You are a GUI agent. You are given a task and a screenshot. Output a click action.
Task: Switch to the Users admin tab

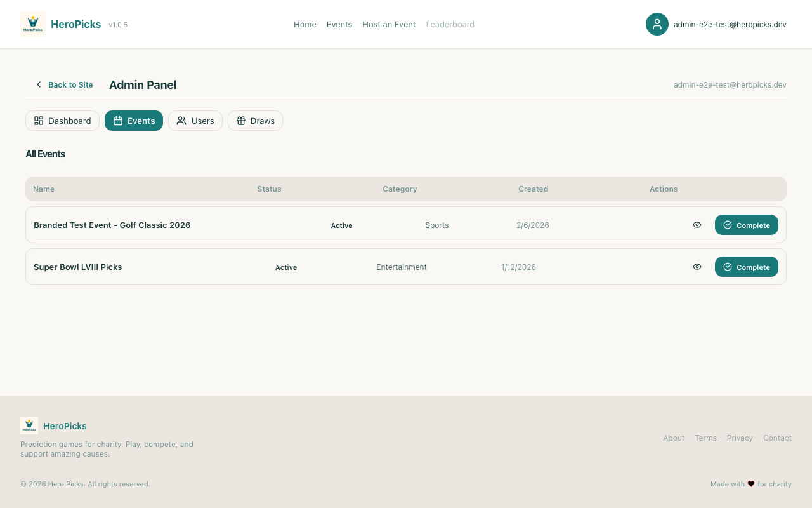tap(195, 121)
